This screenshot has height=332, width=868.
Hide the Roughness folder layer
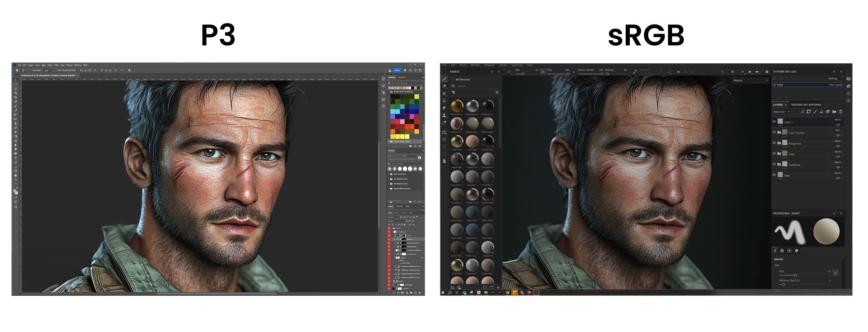pyautogui.click(x=774, y=143)
